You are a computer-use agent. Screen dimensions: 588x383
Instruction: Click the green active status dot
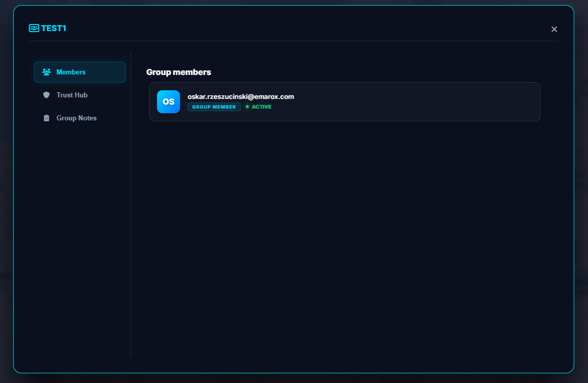(x=247, y=107)
